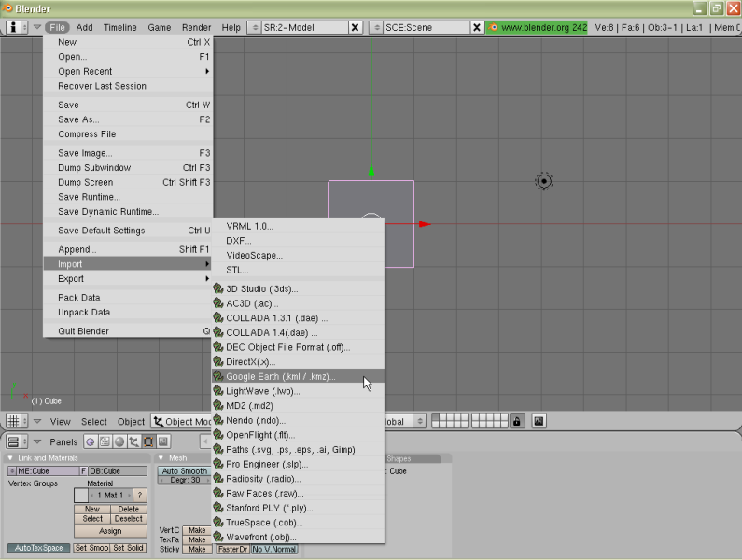Click the 1 Mat 1 material index field
742x560 pixels.
tap(111, 496)
